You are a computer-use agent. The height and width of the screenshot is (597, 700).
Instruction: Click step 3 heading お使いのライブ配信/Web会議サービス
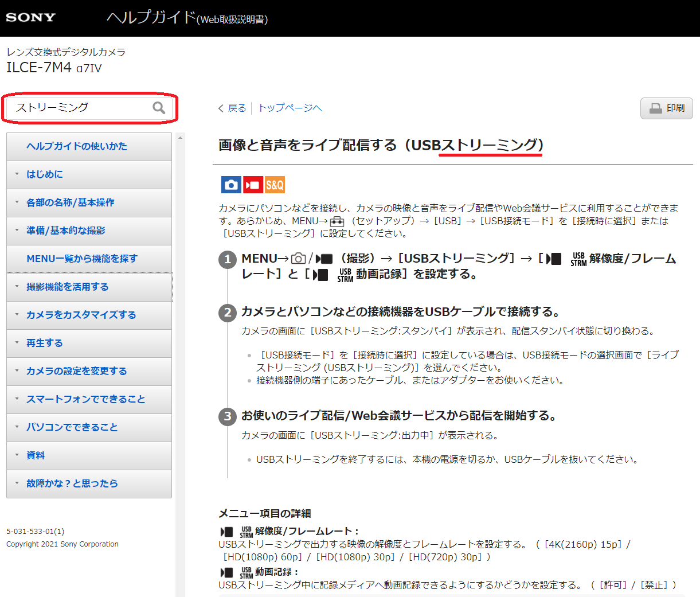pyautogui.click(x=399, y=416)
